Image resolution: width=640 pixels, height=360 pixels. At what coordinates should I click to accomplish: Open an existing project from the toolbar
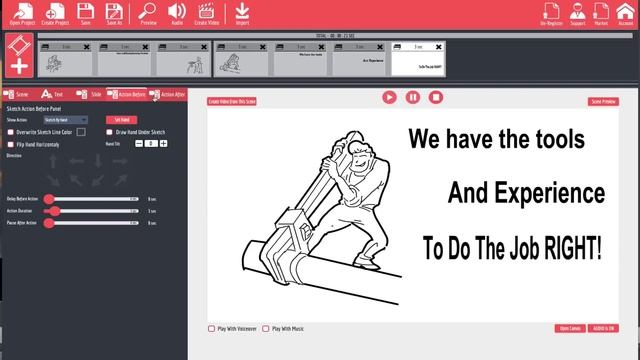coord(22,13)
